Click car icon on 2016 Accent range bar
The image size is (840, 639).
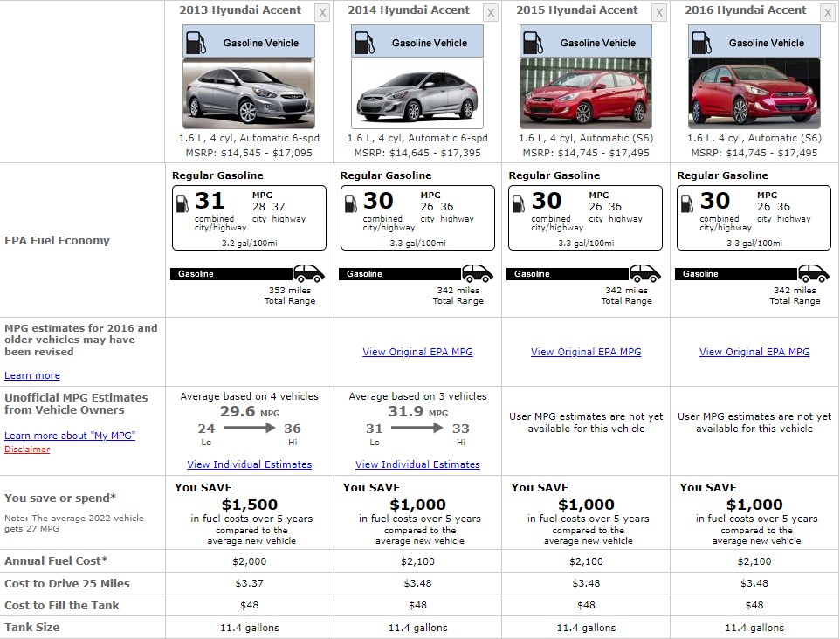point(814,273)
